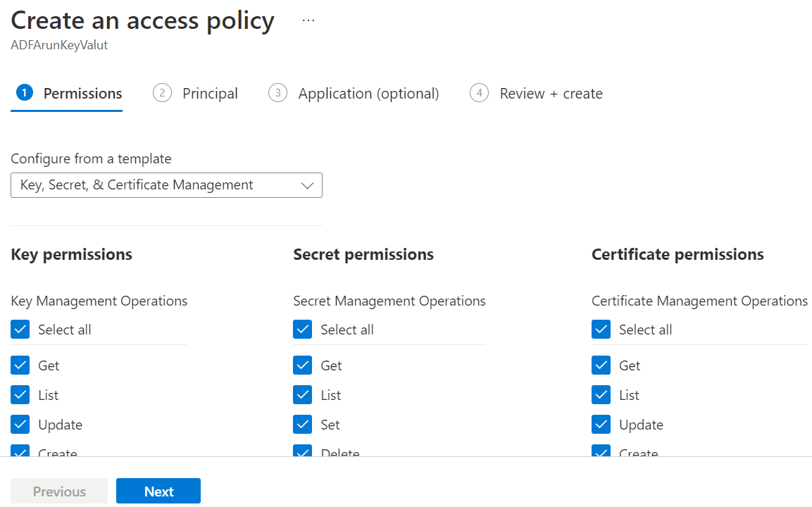Switch to the Principal tab
Screen dimensions: 812x507
coord(210,94)
